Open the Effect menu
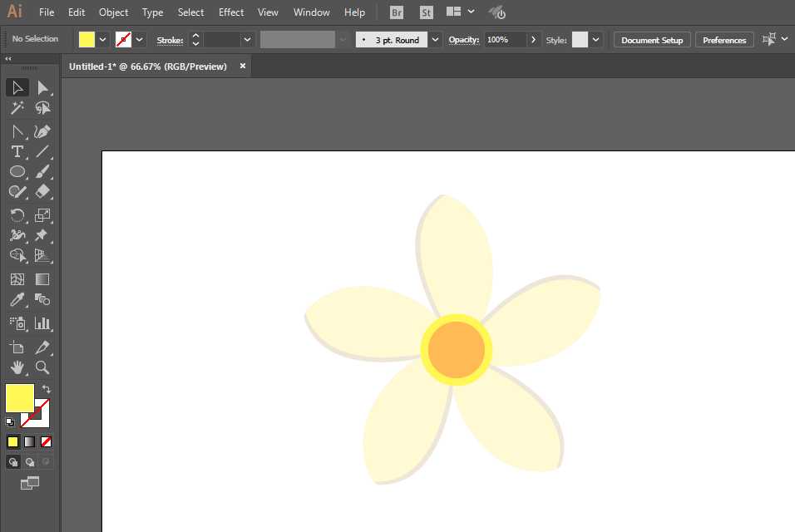The height and width of the screenshot is (532, 795). click(x=231, y=12)
